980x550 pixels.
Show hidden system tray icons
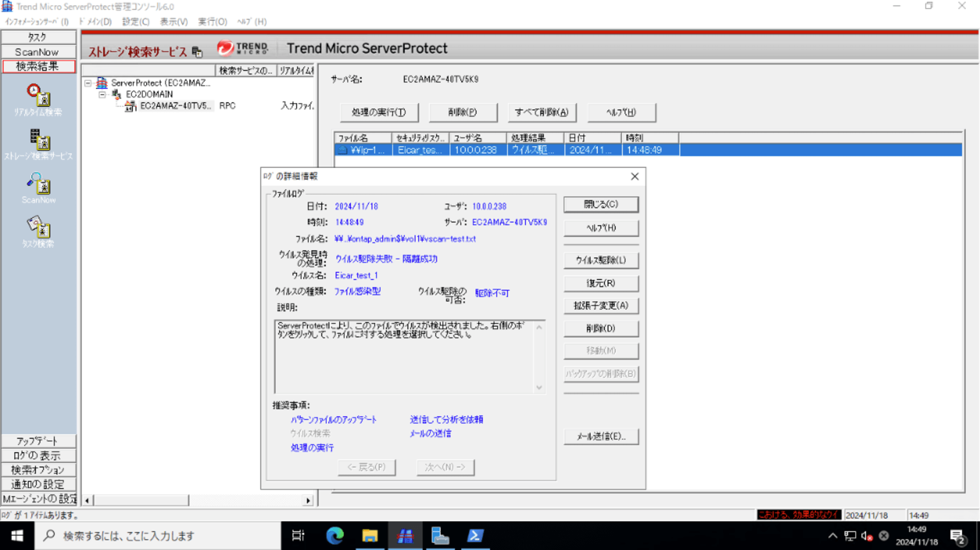(x=833, y=536)
